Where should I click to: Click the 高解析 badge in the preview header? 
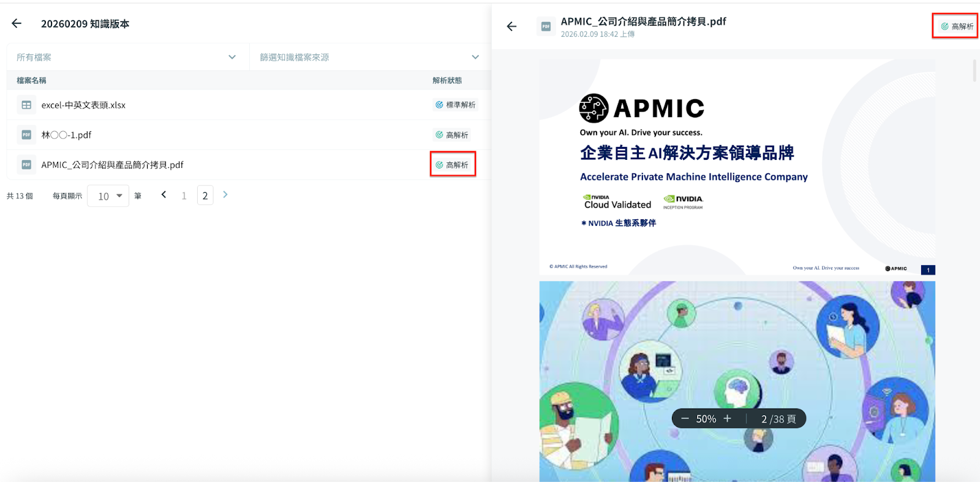(x=957, y=26)
